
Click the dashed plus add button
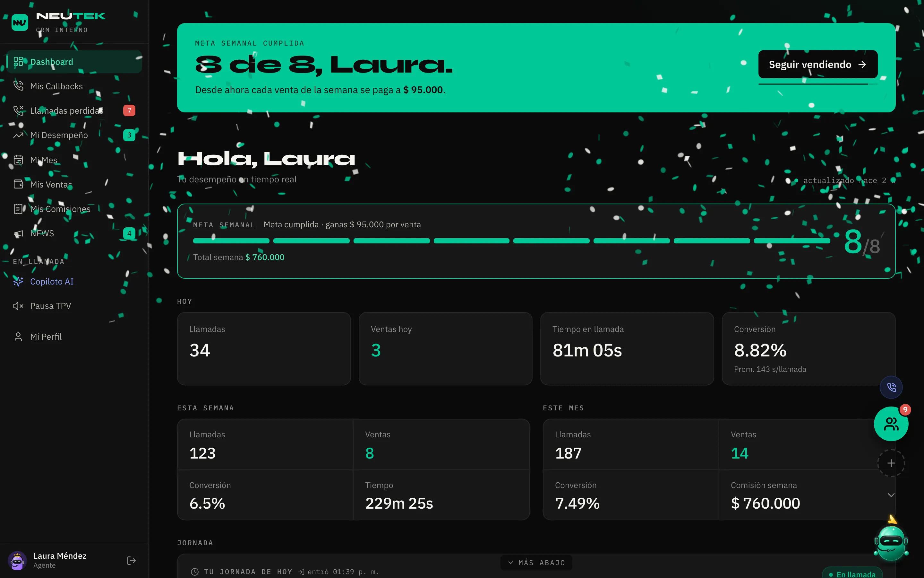[891, 463]
